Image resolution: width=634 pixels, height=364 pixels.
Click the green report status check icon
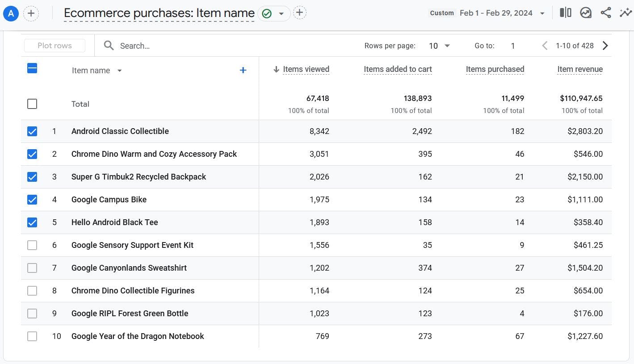267,13
